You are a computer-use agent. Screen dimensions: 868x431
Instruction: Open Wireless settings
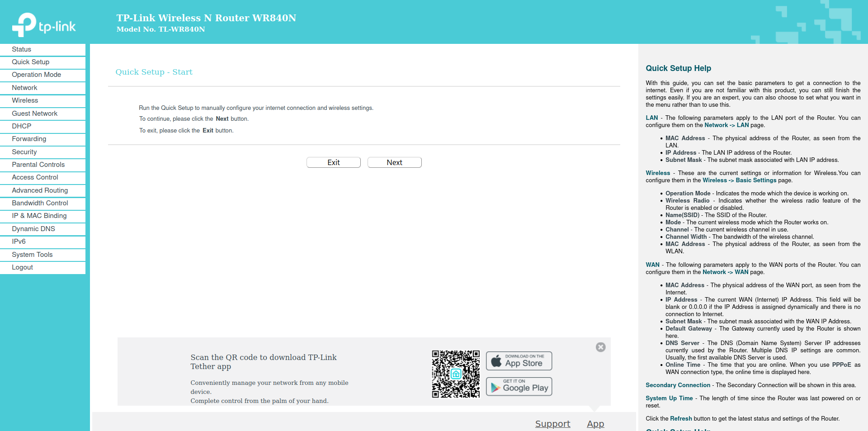25,100
